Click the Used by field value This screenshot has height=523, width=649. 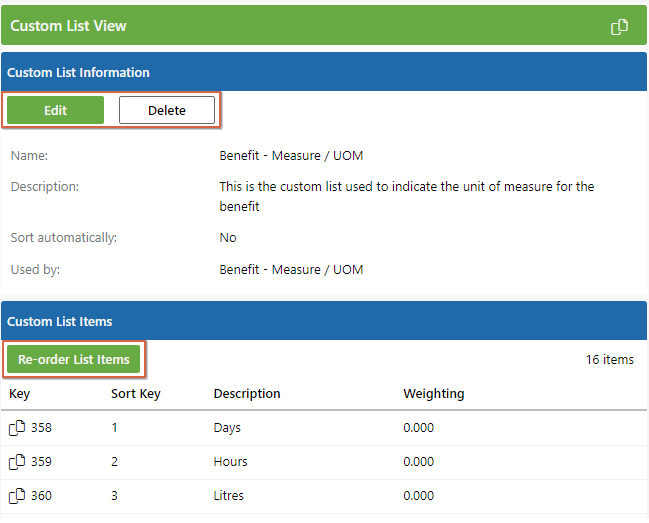pos(291,270)
